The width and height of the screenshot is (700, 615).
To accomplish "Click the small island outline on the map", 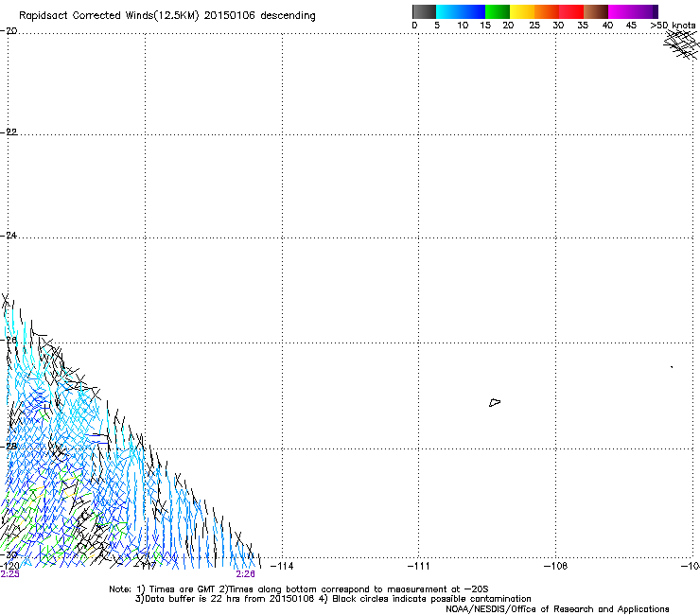I will 495,403.
